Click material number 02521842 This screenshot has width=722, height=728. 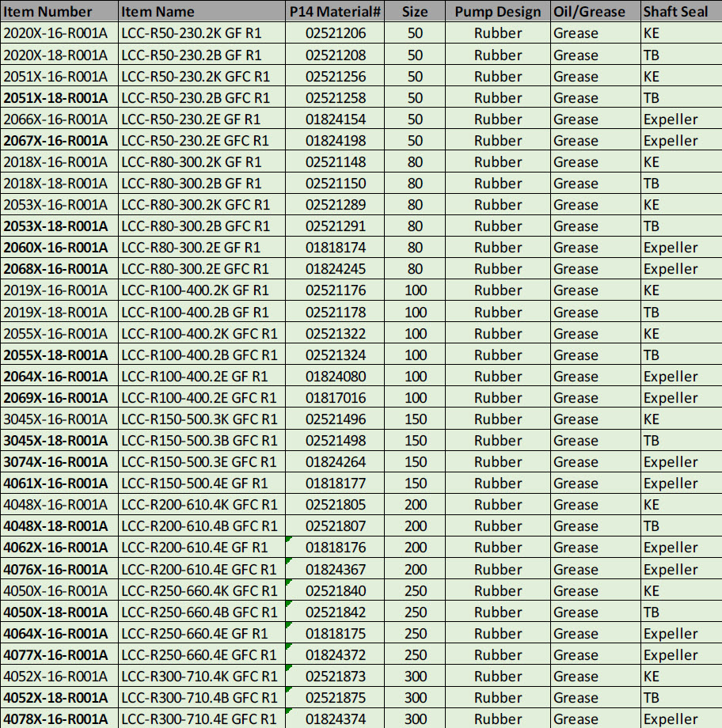tap(335, 612)
